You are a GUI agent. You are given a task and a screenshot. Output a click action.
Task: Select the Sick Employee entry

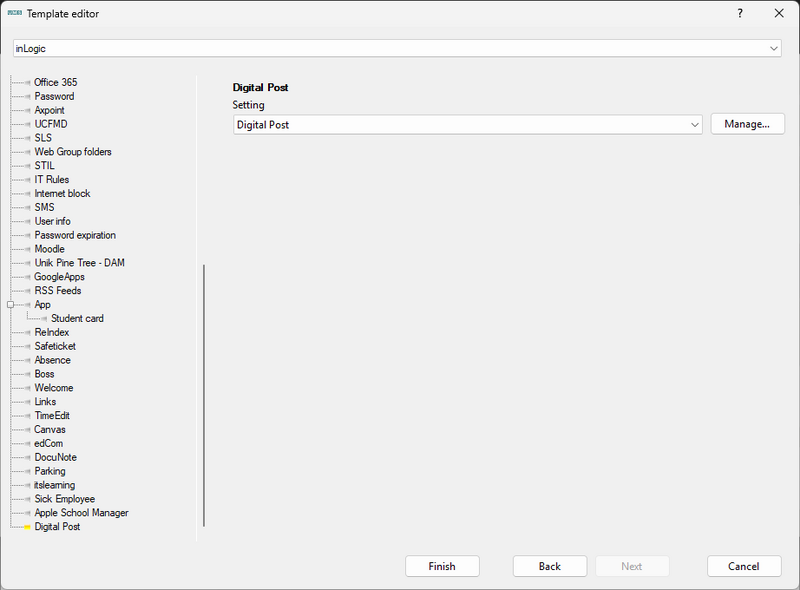coord(65,498)
